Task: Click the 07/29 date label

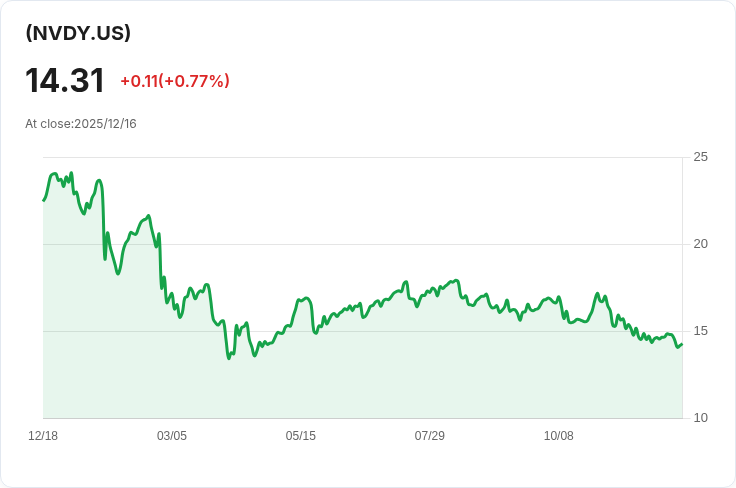Action: pos(430,436)
